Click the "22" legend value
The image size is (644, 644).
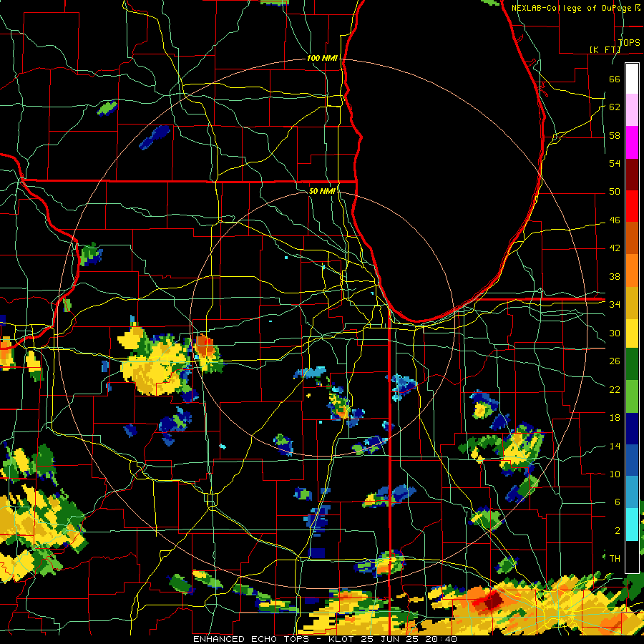[615, 389]
